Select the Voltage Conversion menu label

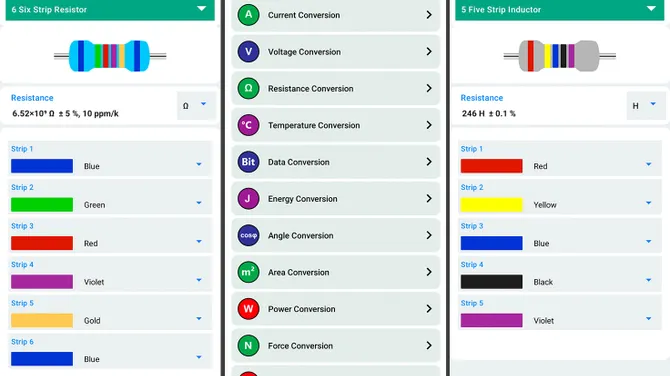[304, 52]
